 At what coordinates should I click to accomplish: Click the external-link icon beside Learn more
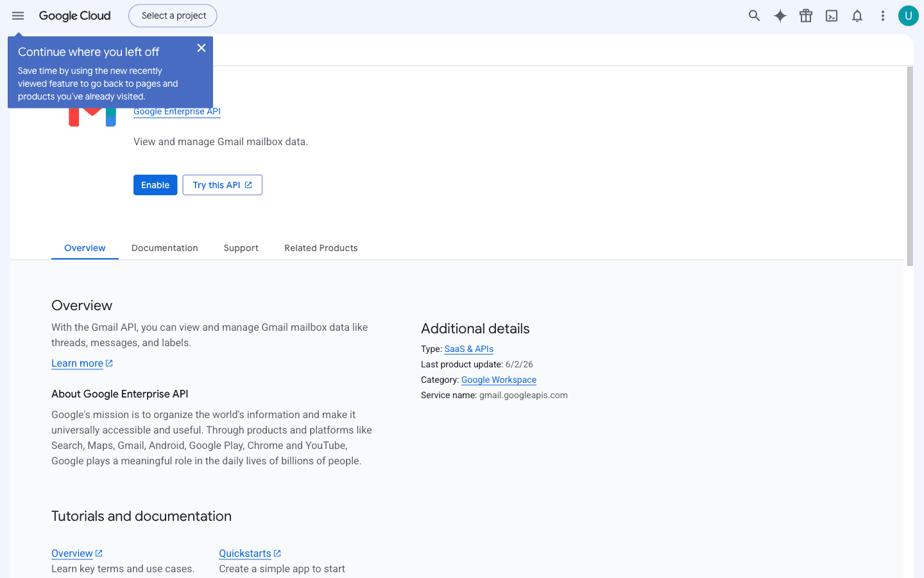point(109,363)
